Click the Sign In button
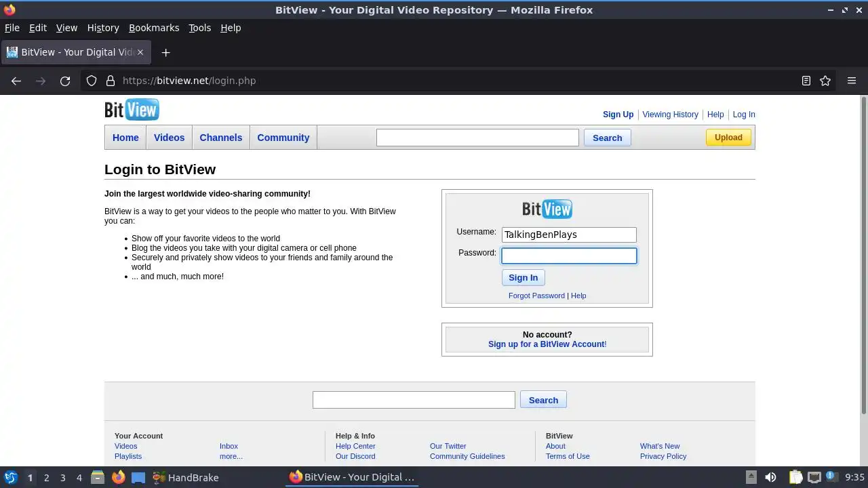Viewport: 868px width, 488px height. 523,277
